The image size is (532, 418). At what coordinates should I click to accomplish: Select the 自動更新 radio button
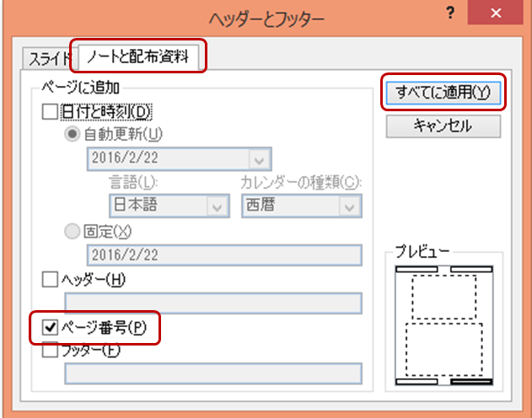(73, 134)
